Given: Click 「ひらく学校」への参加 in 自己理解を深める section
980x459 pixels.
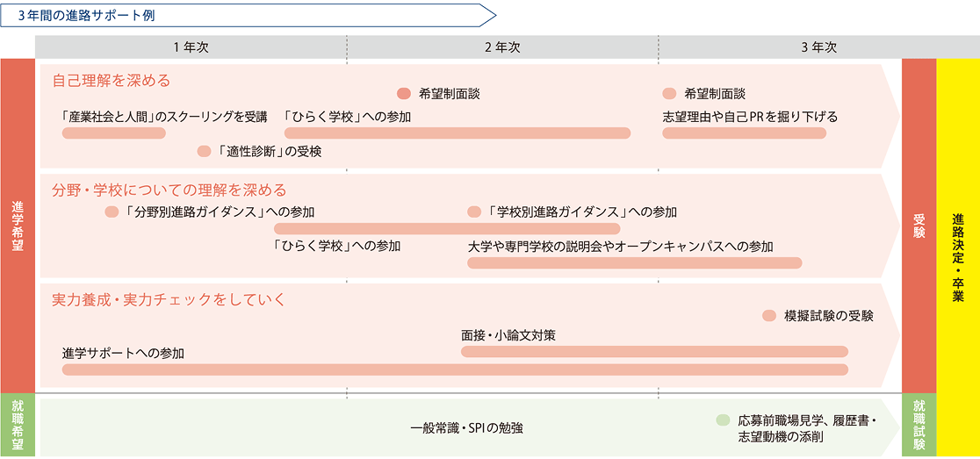Looking at the screenshot, I should [347, 117].
